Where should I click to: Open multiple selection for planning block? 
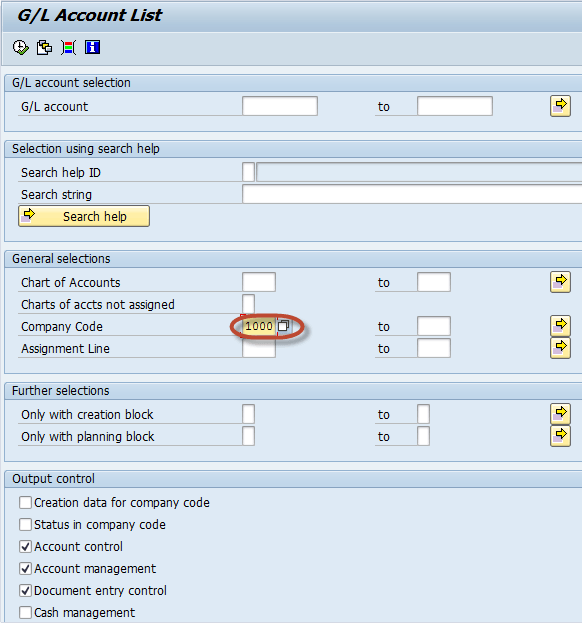tap(560, 436)
